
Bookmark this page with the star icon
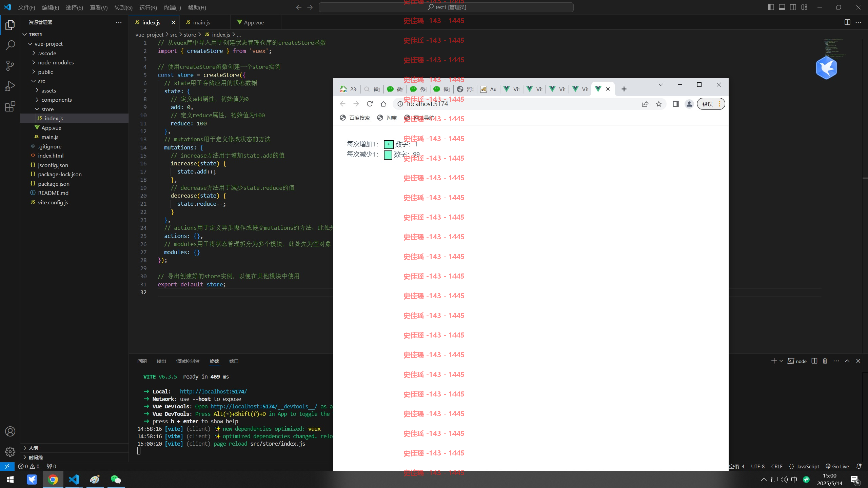659,104
